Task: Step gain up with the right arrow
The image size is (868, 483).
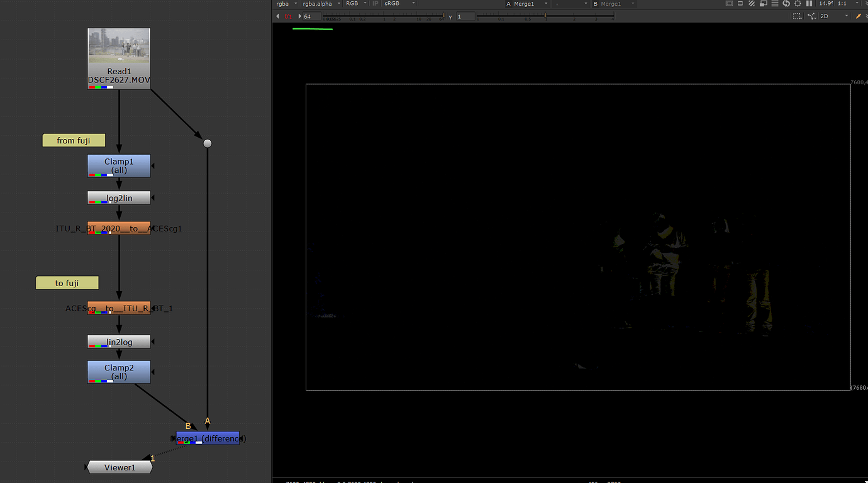Action: tap(299, 16)
